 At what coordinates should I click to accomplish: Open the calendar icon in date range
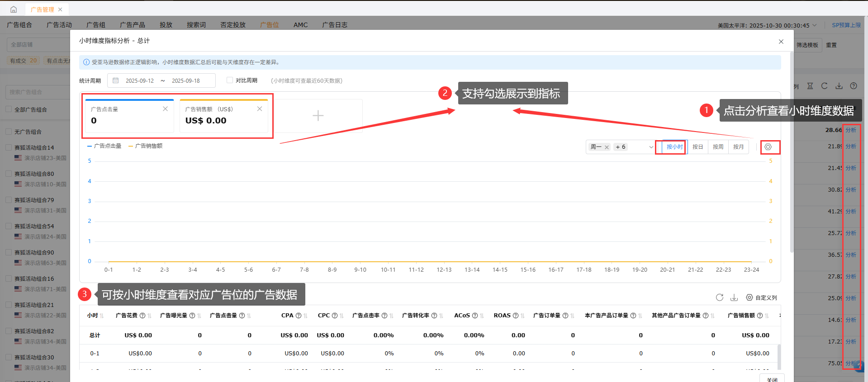[116, 80]
